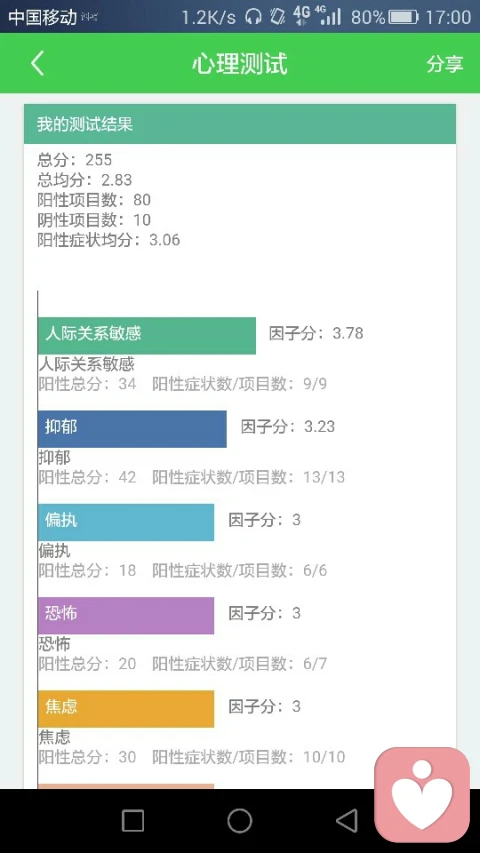Select the blue 抑郁 bar
The height and width of the screenshot is (853, 480).
(132, 429)
